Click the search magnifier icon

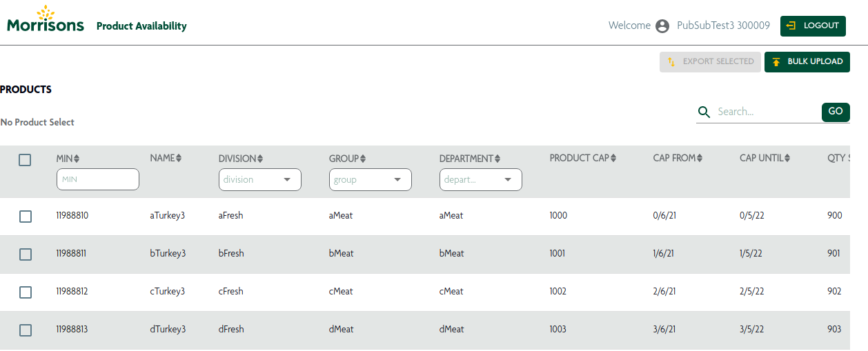coord(704,112)
